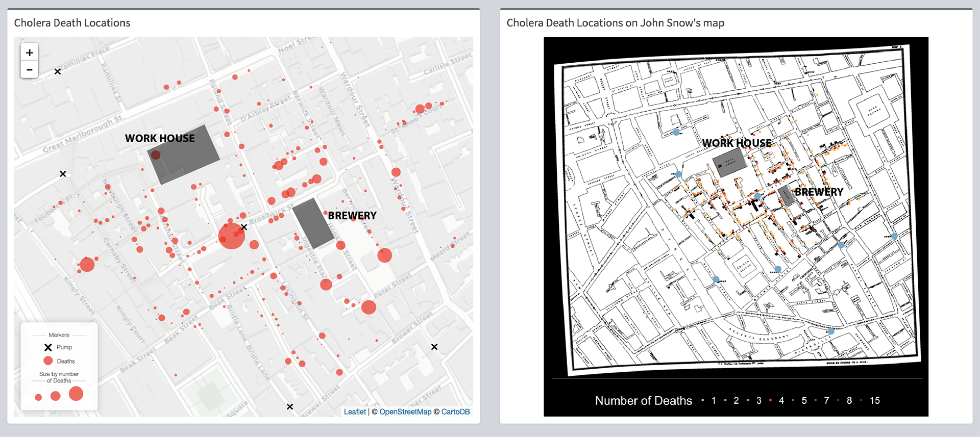
Task: Select the pump marker below Brewer Street label
Action: click(434, 347)
